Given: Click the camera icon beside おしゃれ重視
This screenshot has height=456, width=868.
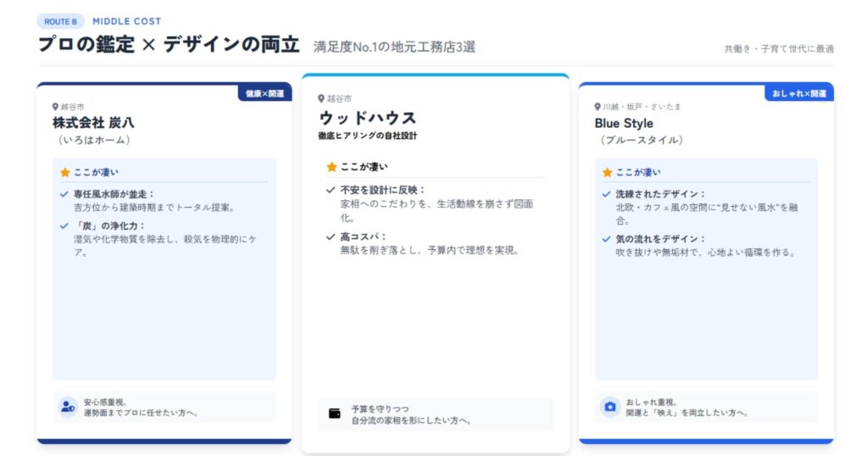Looking at the screenshot, I should coord(609,407).
